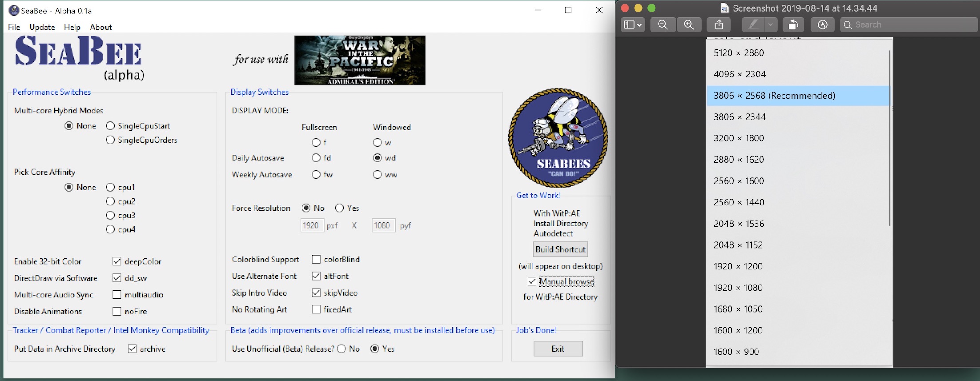Click the Seabees Can Do emblem logo
The height and width of the screenshot is (381, 980).
pos(558,138)
